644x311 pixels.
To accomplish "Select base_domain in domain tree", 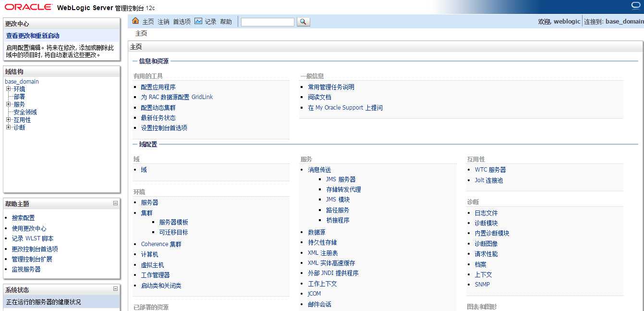I will coord(22,81).
